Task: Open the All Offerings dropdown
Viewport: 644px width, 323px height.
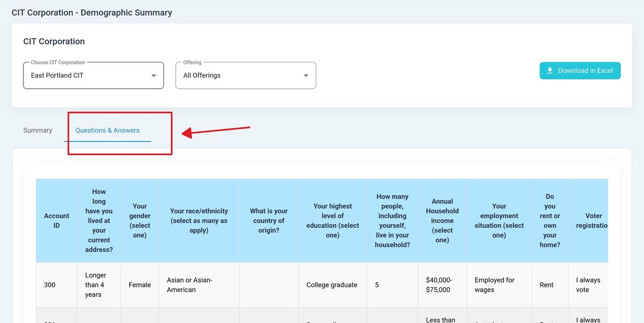Action: coord(246,75)
